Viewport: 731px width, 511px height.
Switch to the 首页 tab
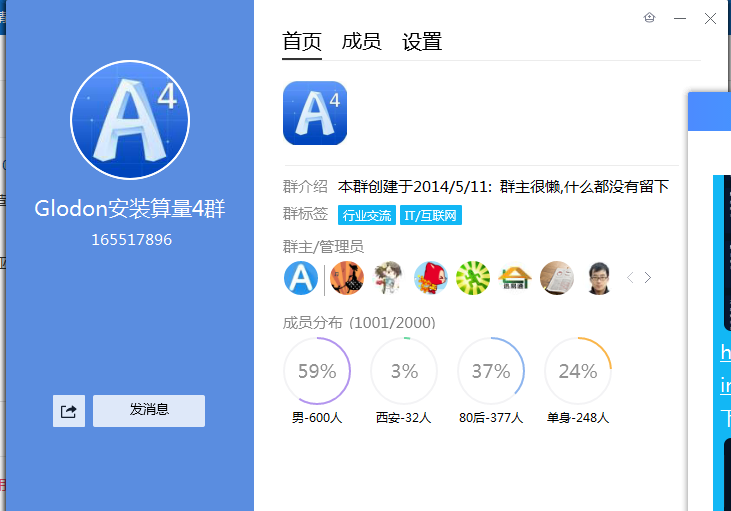302,42
